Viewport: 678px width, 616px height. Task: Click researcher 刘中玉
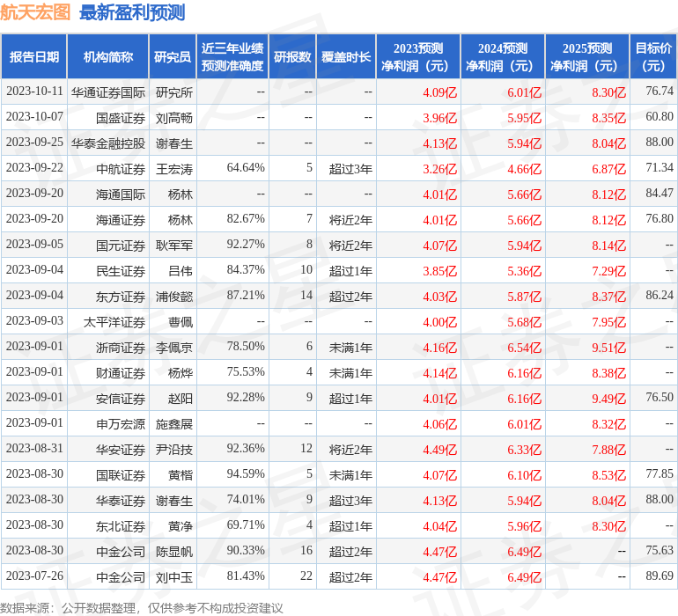pyautogui.click(x=173, y=576)
